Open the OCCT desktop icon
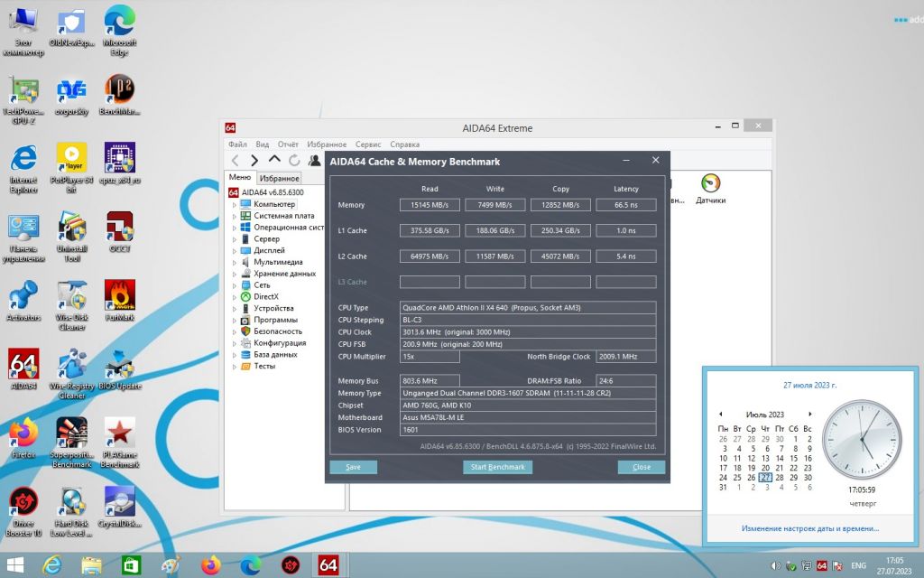The image size is (924, 578). tap(120, 232)
